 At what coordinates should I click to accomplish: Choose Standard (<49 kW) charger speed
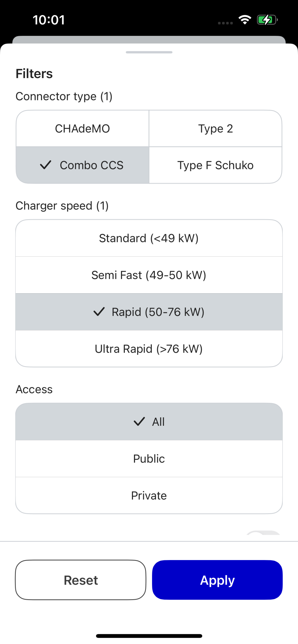(x=149, y=238)
